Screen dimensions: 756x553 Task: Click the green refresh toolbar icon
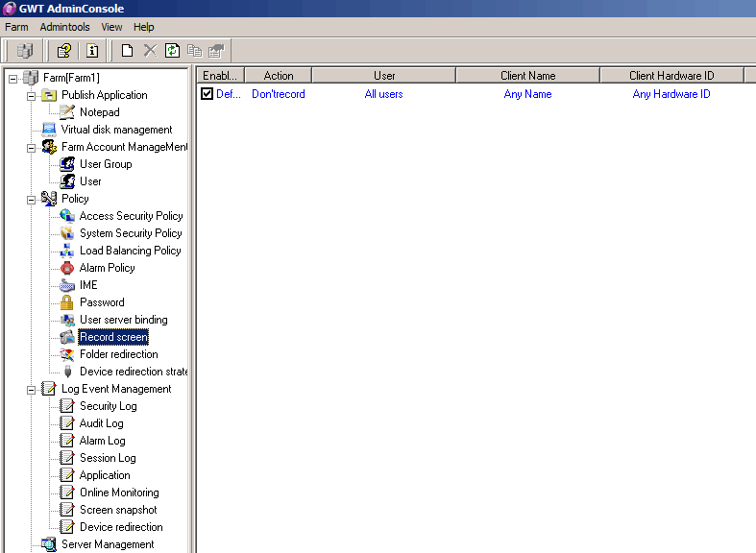172,51
